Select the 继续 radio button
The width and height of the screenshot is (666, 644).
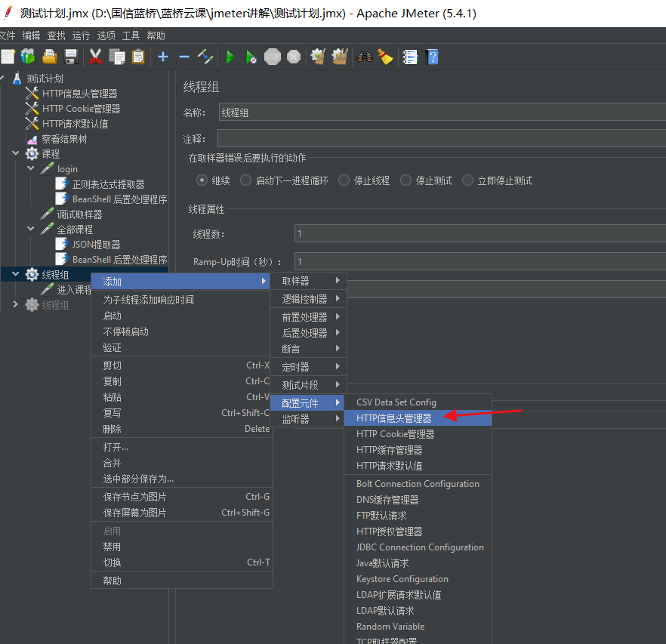click(202, 180)
